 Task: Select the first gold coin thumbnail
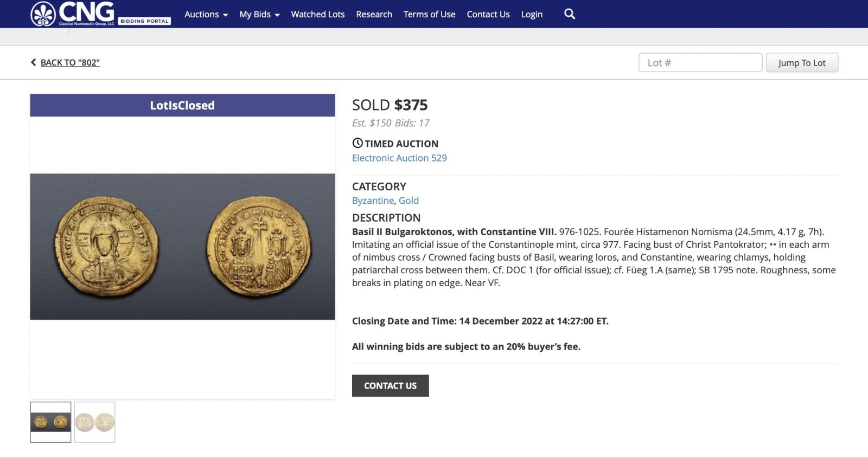pyautogui.click(x=50, y=422)
